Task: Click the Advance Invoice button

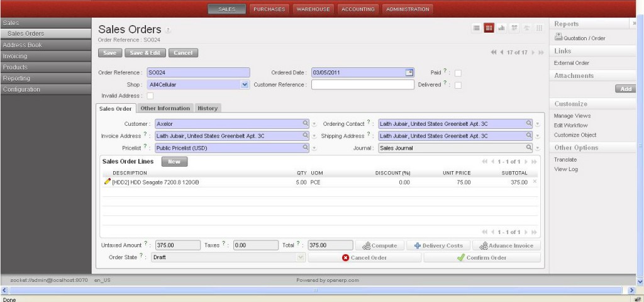Action: coord(506,245)
